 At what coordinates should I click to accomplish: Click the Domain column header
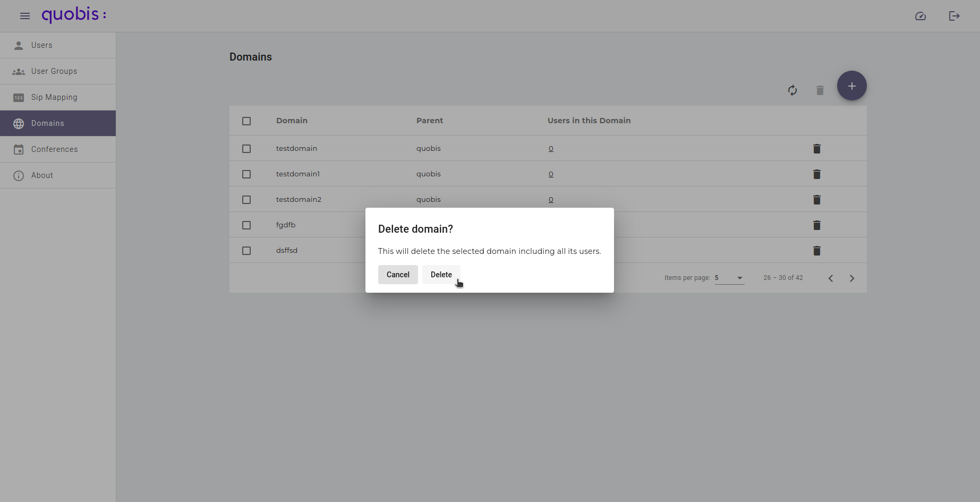[292, 121]
